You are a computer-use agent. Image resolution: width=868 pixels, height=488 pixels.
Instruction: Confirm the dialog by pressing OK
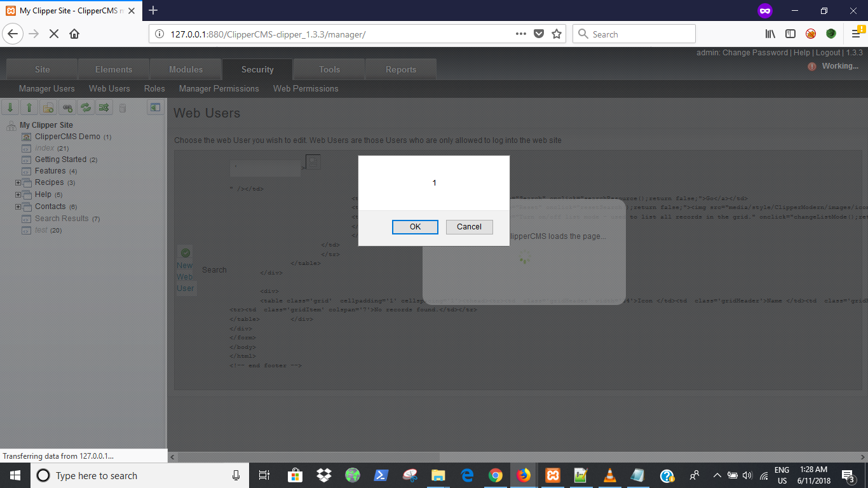coord(415,227)
